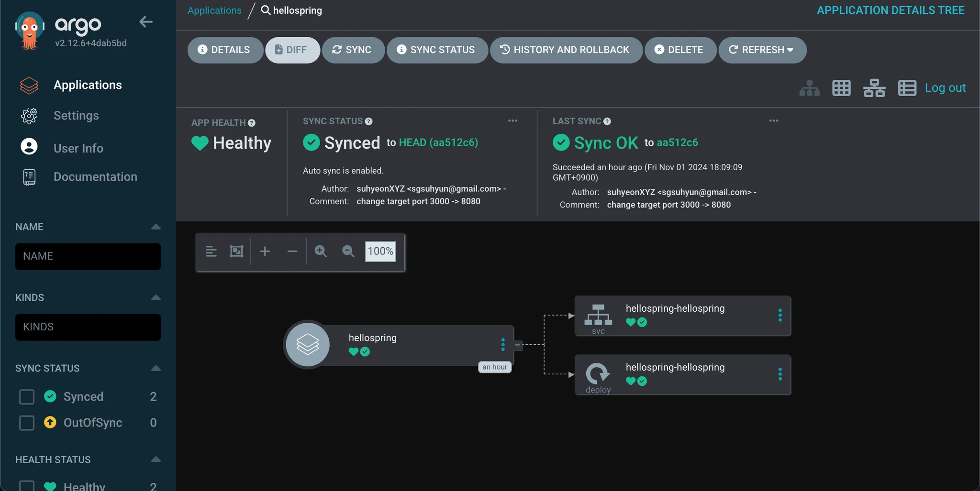
Task: Select the hellospring-hellospring deploy node
Action: coord(683,375)
